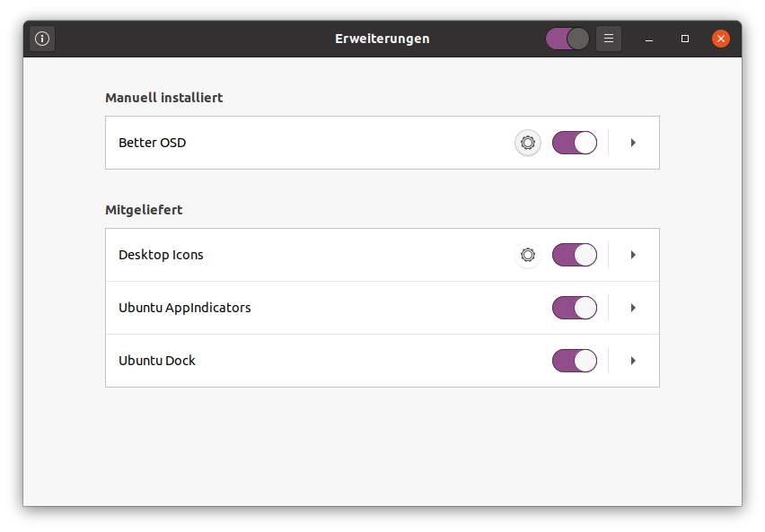765x532 pixels.
Task: Click the Desktop Icons row label
Action: point(161,255)
